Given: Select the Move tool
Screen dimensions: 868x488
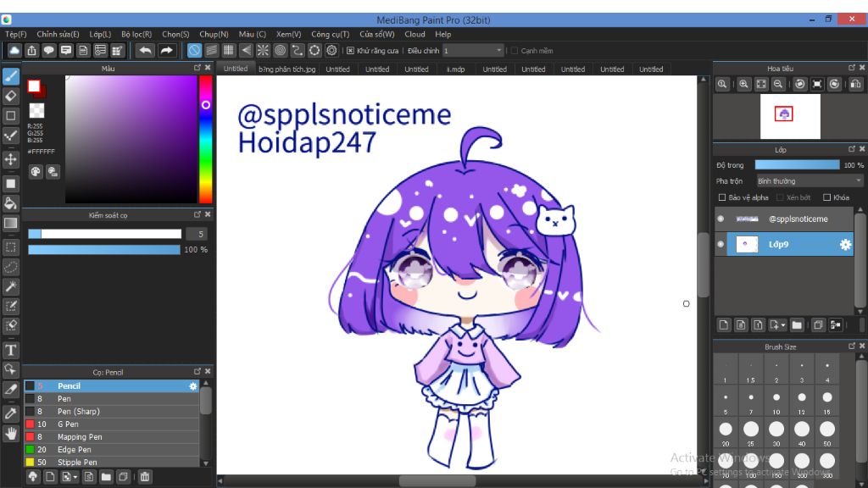Looking at the screenshot, I should pos(10,159).
